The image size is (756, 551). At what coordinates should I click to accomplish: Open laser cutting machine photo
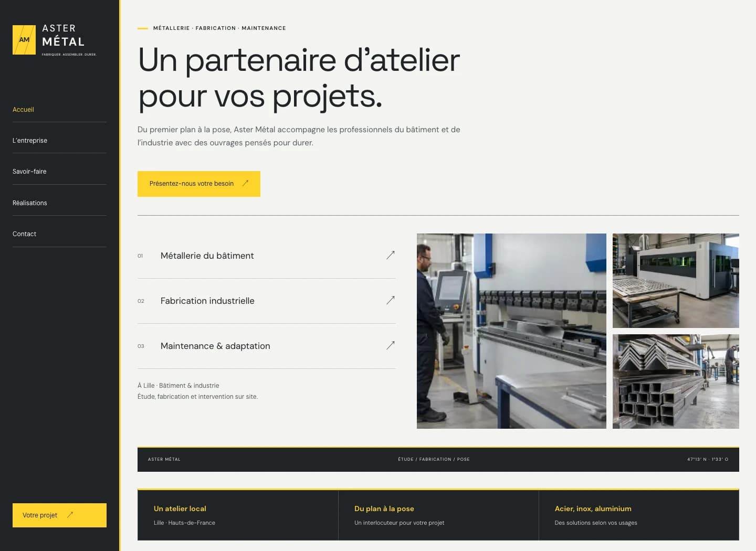coord(676,281)
